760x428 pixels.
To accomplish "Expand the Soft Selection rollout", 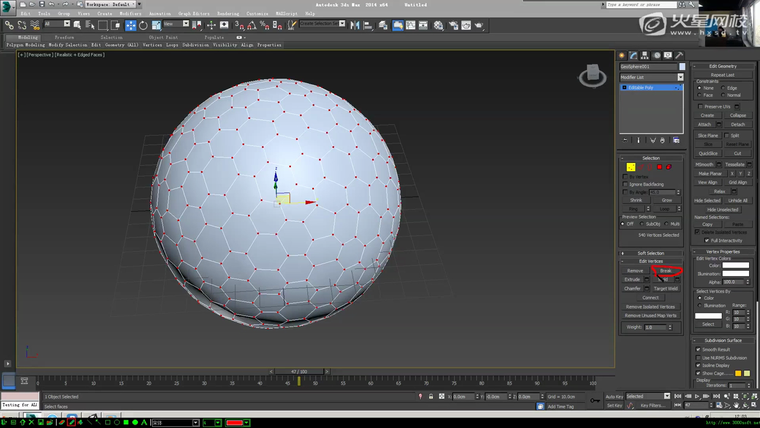I will pos(651,253).
